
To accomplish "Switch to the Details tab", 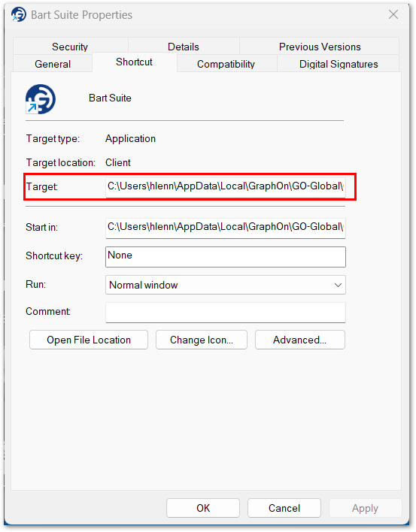I will tap(184, 47).
